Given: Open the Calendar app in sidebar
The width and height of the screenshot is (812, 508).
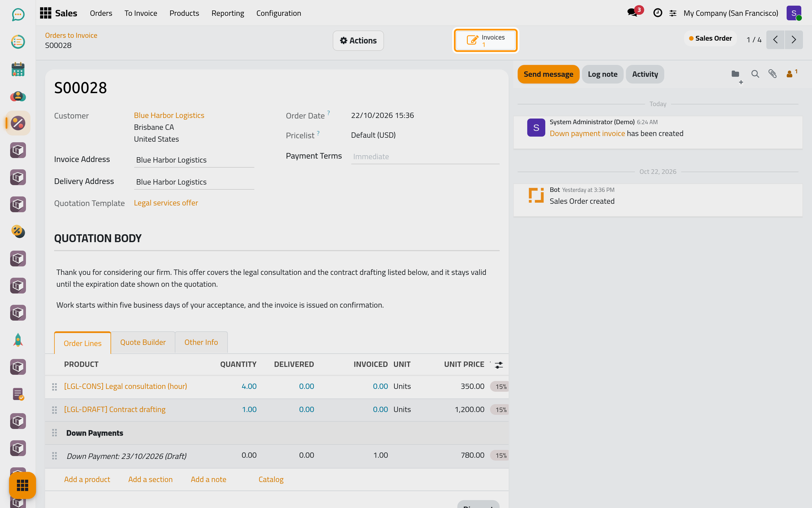Looking at the screenshot, I should click(18, 69).
